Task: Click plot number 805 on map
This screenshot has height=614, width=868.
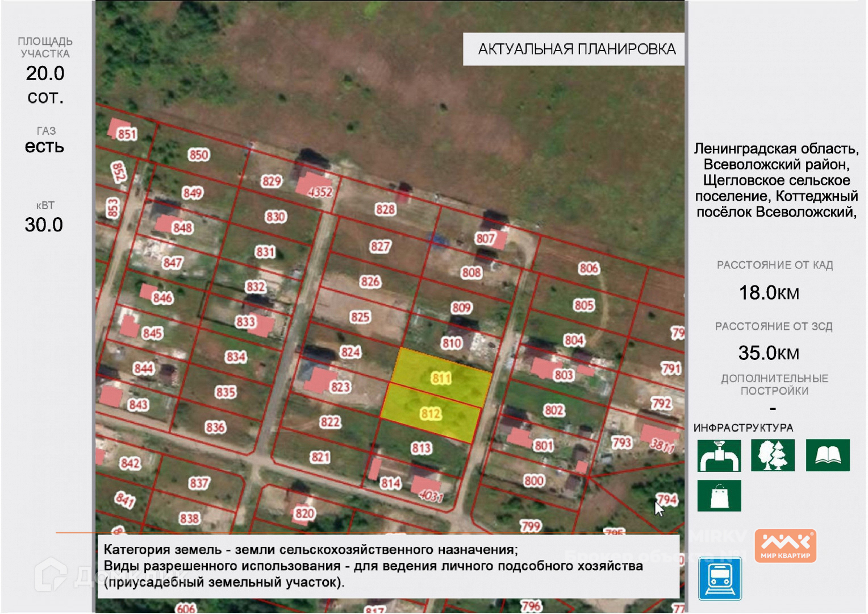Action: click(x=584, y=305)
